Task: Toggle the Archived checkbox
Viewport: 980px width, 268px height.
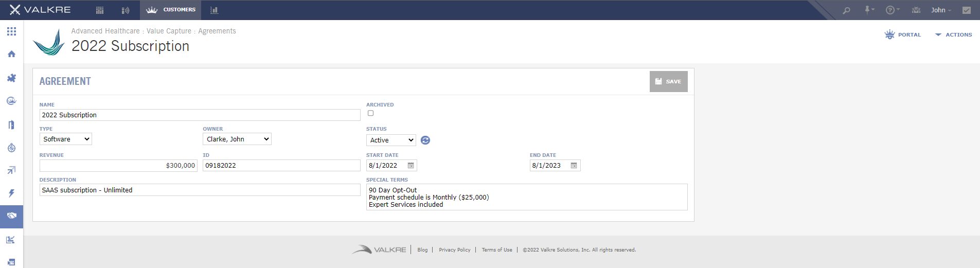Action: [x=370, y=113]
